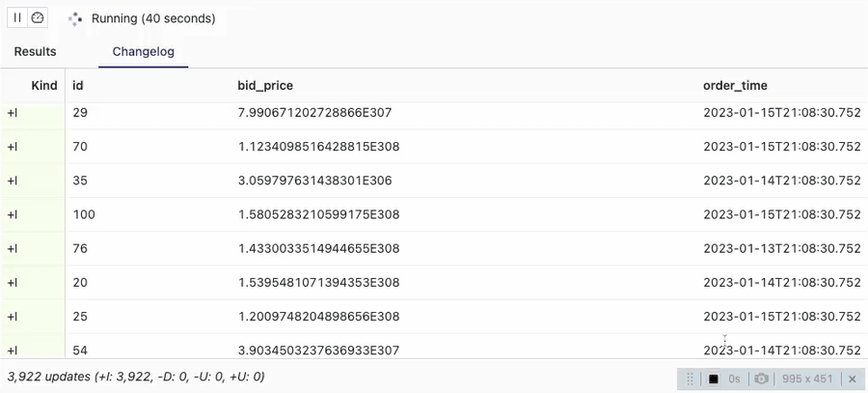
Task: Close the screen recorder widget
Action: coord(852,379)
